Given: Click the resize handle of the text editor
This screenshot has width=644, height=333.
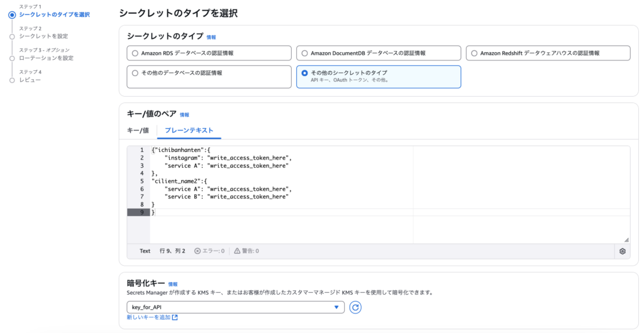Looking at the screenshot, I should (626, 240).
